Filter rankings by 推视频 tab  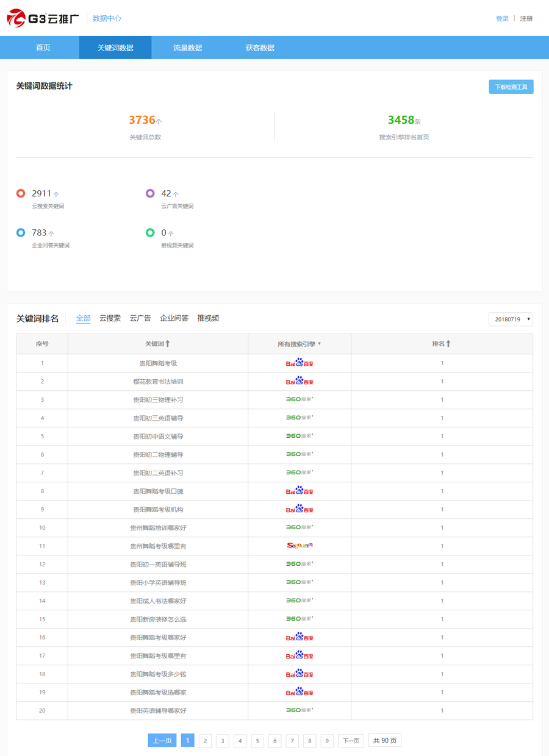point(208,318)
